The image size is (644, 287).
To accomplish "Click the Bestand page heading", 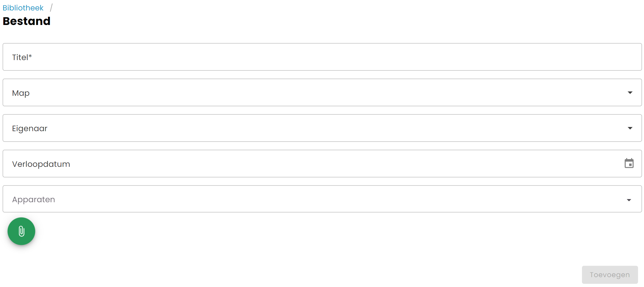I will 27,21.
